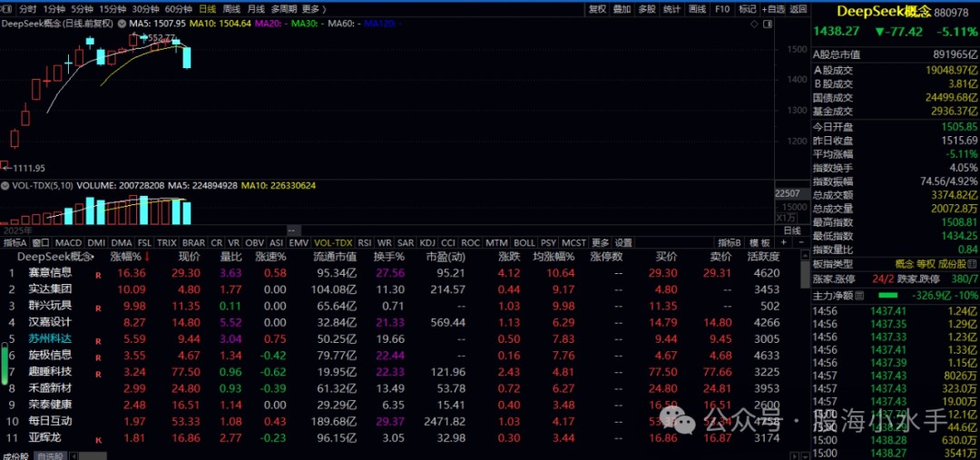Activate the 画线 drawing tool
The image size is (980, 460).
pyautogui.click(x=697, y=9)
